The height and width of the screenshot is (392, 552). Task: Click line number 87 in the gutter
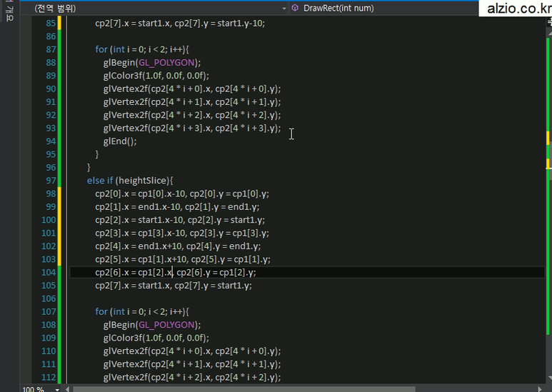(51, 49)
